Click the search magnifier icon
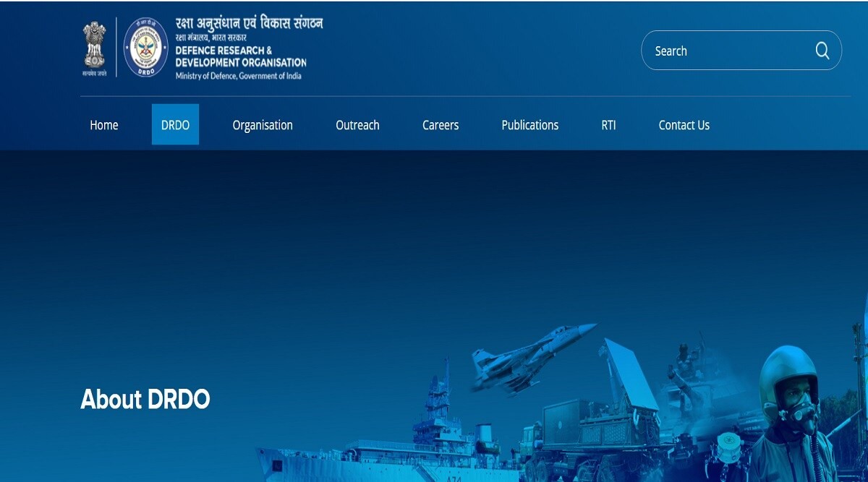This screenshot has width=868, height=482. click(x=822, y=51)
